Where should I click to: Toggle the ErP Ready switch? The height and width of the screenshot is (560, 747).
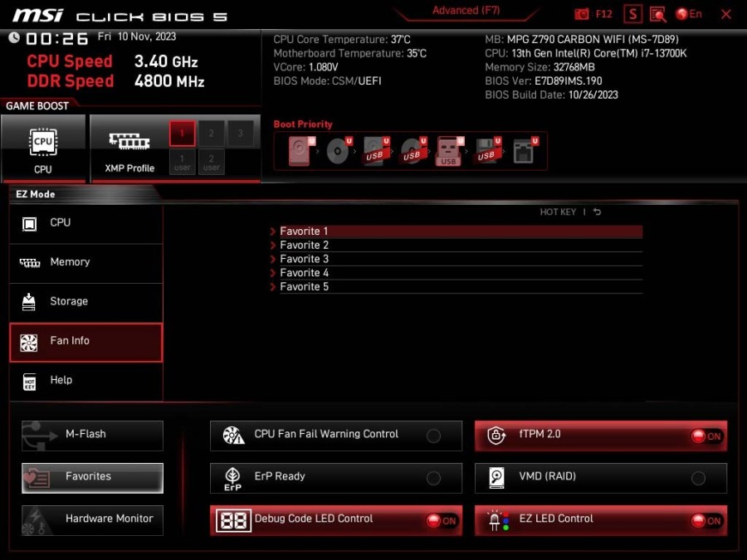point(433,478)
